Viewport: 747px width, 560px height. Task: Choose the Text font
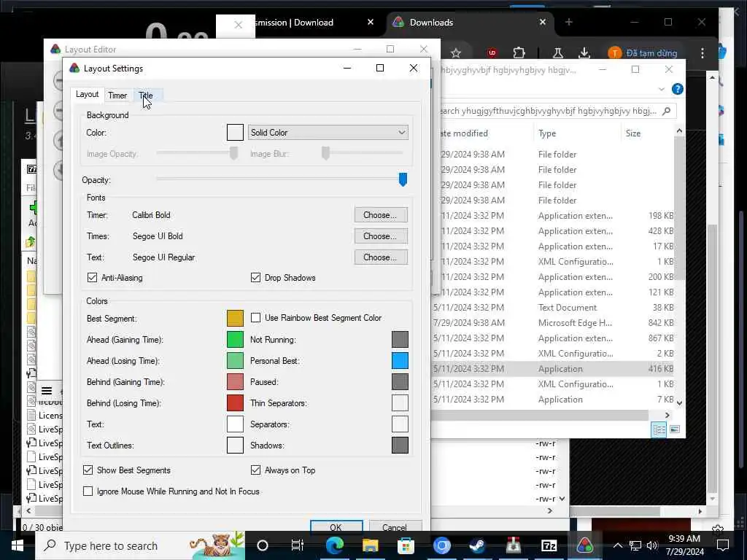tap(381, 257)
